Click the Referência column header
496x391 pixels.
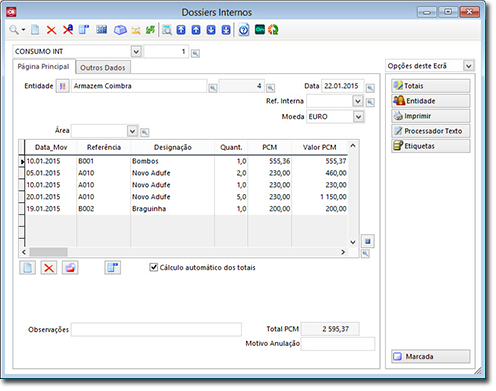point(104,147)
